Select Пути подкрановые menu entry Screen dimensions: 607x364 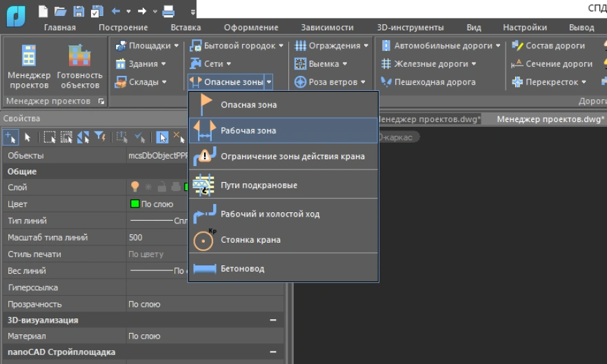[259, 185]
